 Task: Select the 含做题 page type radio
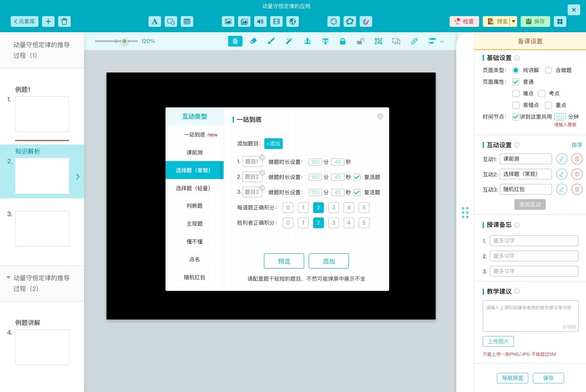(x=548, y=70)
